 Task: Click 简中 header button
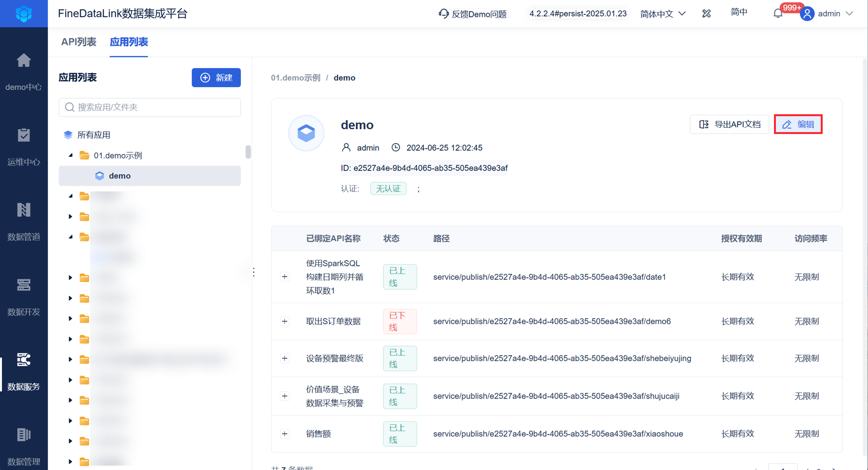pyautogui.click(x=739, y=13)
